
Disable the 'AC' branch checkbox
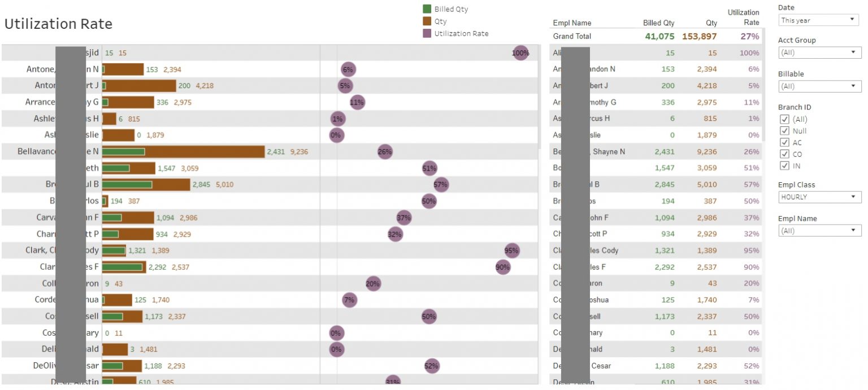tap(784, 142)
